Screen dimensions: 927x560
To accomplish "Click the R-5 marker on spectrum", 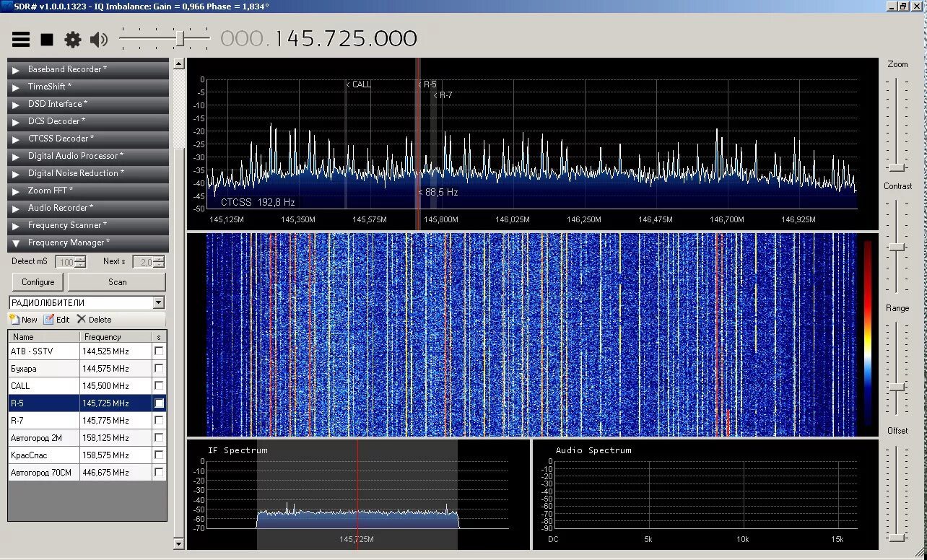I will (x=427, y=84).
